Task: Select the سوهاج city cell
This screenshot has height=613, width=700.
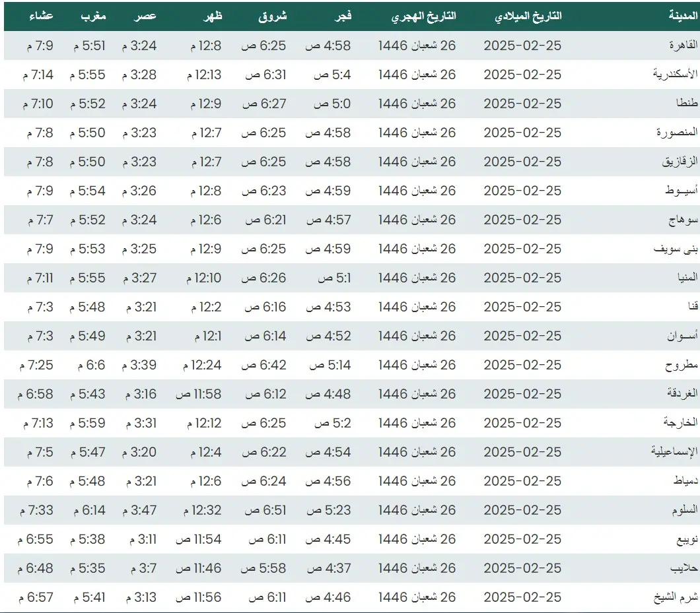Action: coord(683,219)
